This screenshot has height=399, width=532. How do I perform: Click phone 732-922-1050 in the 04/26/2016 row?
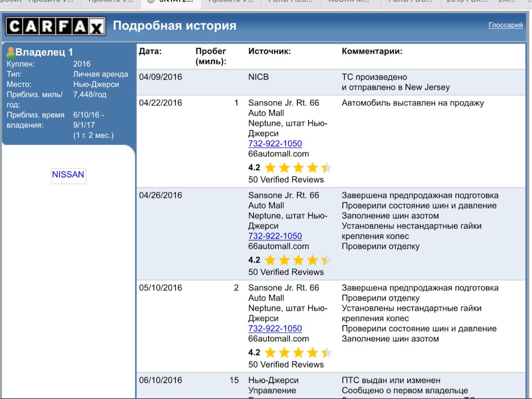pyautogui.click(x=275, y=236)
